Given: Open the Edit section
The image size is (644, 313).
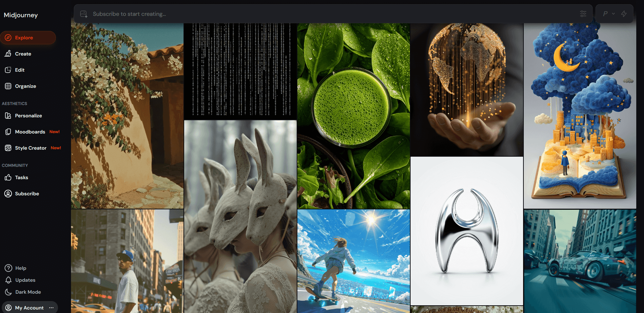Looking at the screenshot, I should tap(20, 70).
